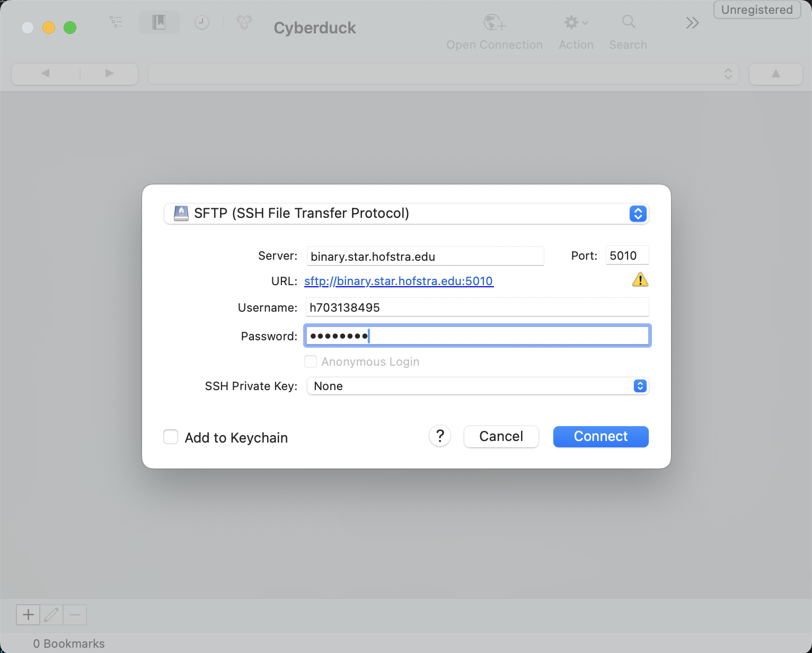Click the Username field

click(x=478, y=307)
